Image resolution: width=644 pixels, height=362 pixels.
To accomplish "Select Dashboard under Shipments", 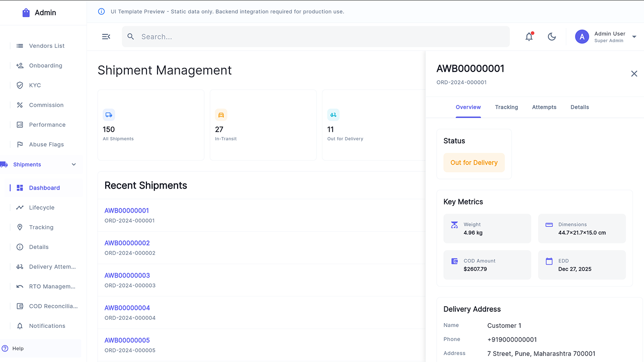I will [46, 188].
